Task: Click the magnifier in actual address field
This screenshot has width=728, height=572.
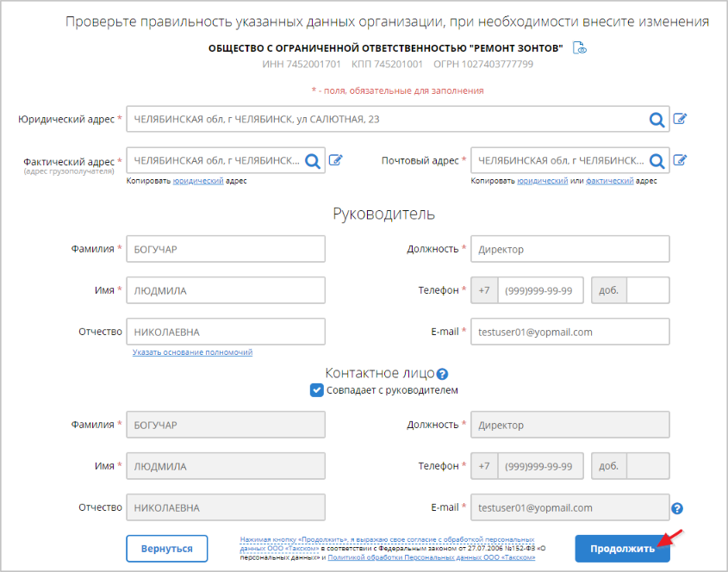Action: coord(313,160)
